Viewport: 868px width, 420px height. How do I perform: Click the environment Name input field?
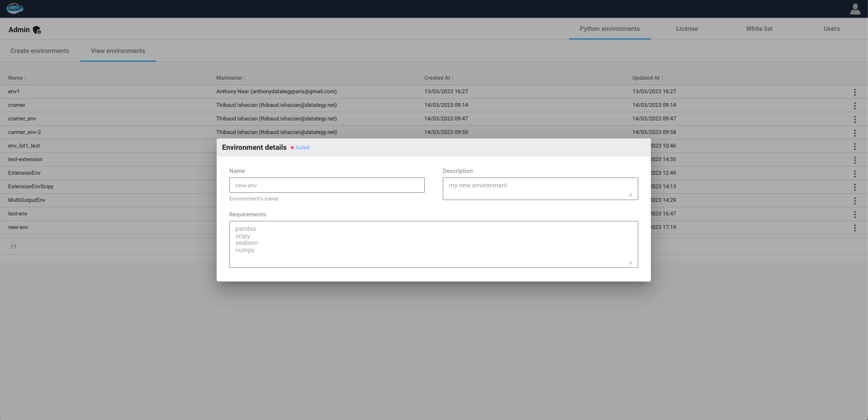(x=327, y=185)
